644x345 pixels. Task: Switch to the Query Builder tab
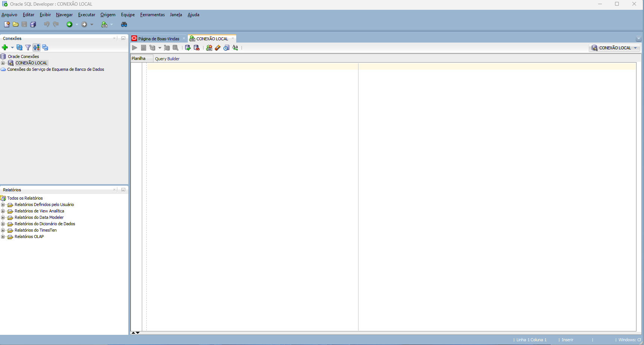click(x=167, y=59)
